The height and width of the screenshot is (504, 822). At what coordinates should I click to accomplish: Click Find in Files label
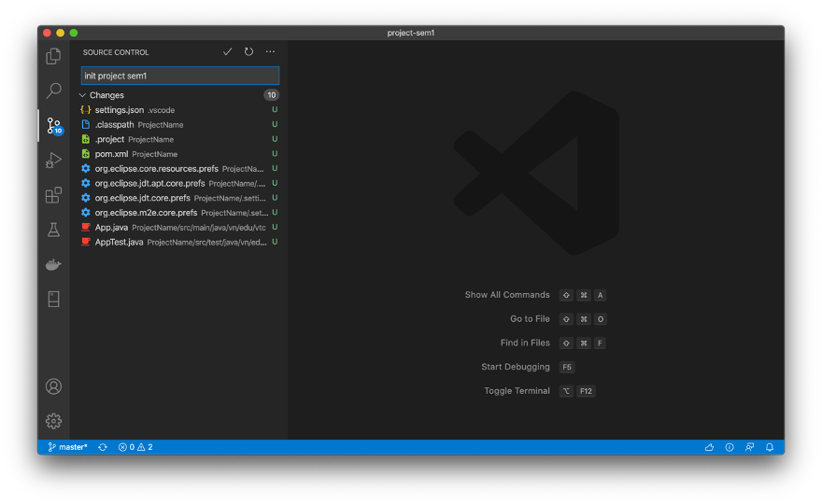pos(525,343)
